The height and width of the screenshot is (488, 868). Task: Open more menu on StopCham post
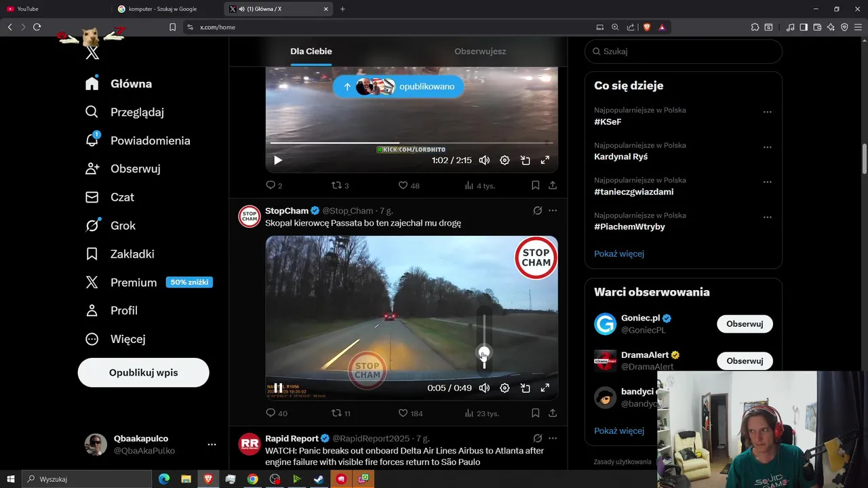click(553, 211)
